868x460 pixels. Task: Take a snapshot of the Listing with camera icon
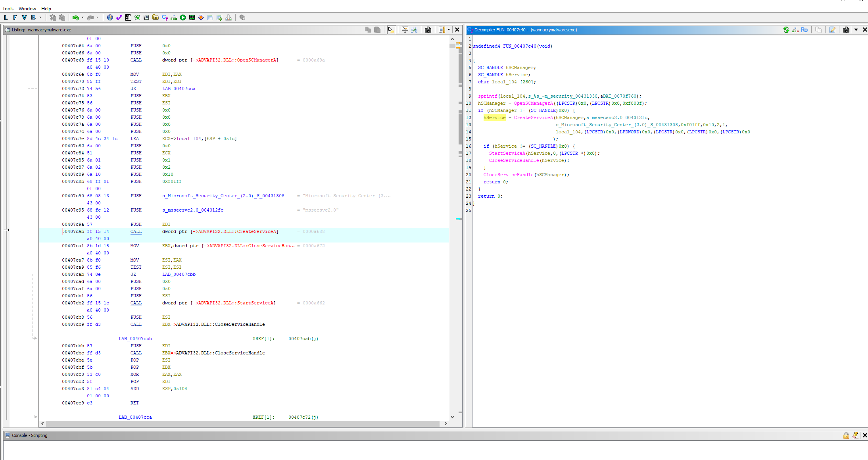pos(428,30)
